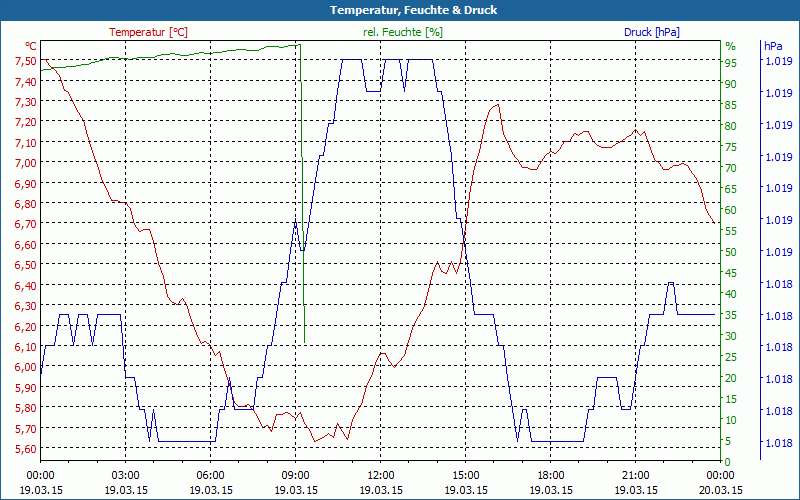Click temperature axis value 6,60

click(x=26, y=244)
